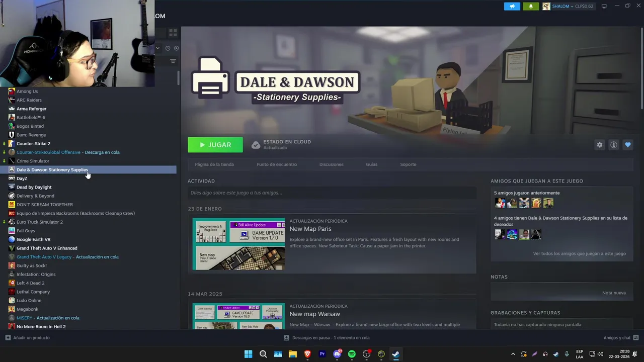Sort library by recent clock icon
The image size is (644, 362).
(168, 48)
